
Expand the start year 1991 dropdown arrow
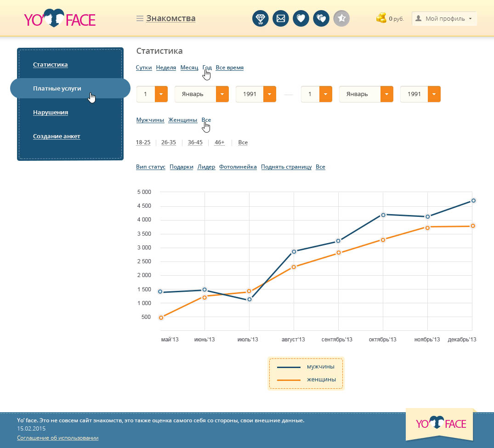pyautogui.click(x=269, y=94)
